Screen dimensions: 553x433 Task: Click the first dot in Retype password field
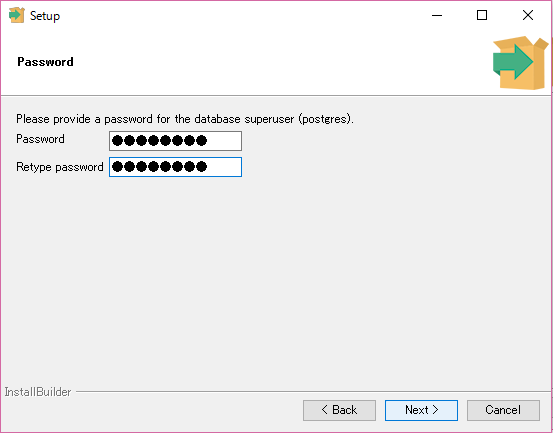click(117, 166)
